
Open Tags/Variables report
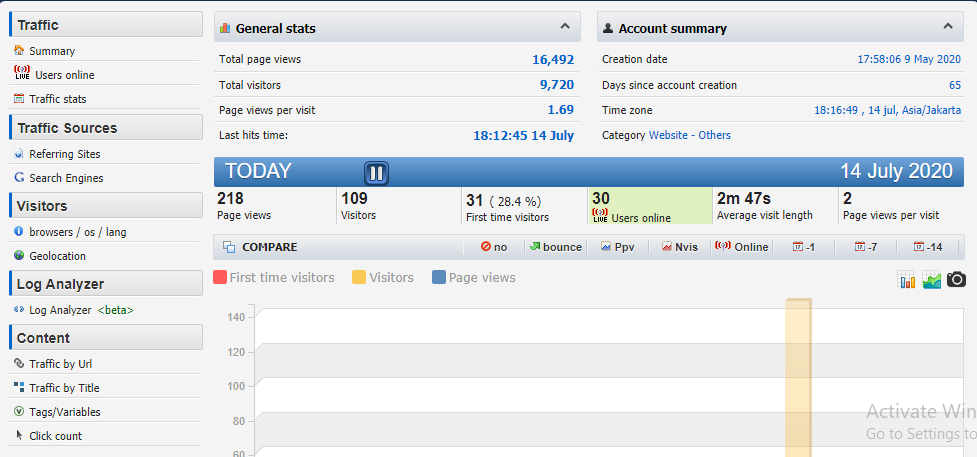[x=65, y=411]
